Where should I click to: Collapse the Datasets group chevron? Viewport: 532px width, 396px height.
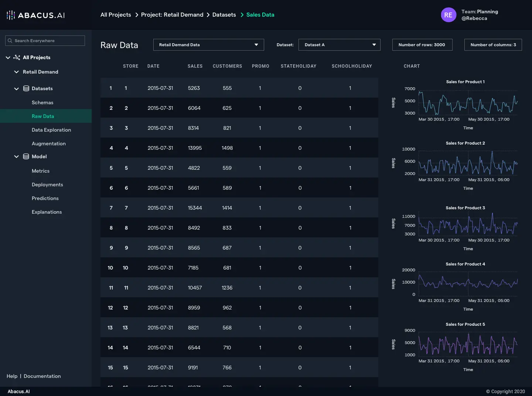[16, 89]
